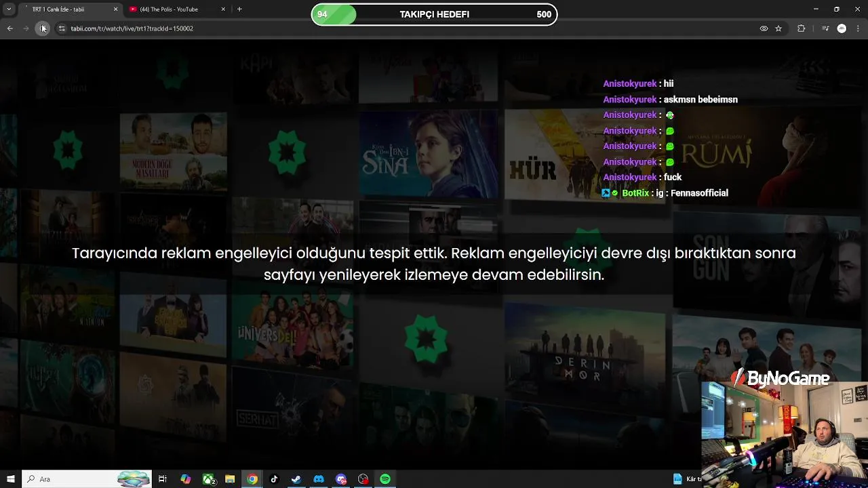Click the ByNoGame logo overlay

point(780,378)
